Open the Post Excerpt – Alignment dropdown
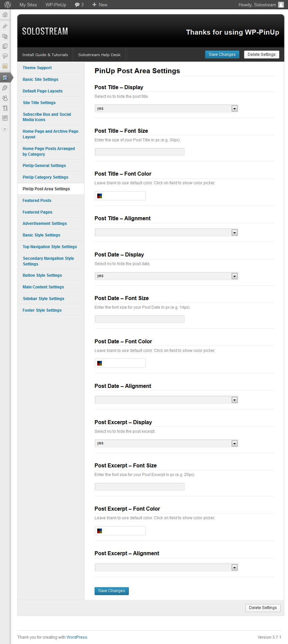This screenshot has width=288, height=644. (166, 567)
